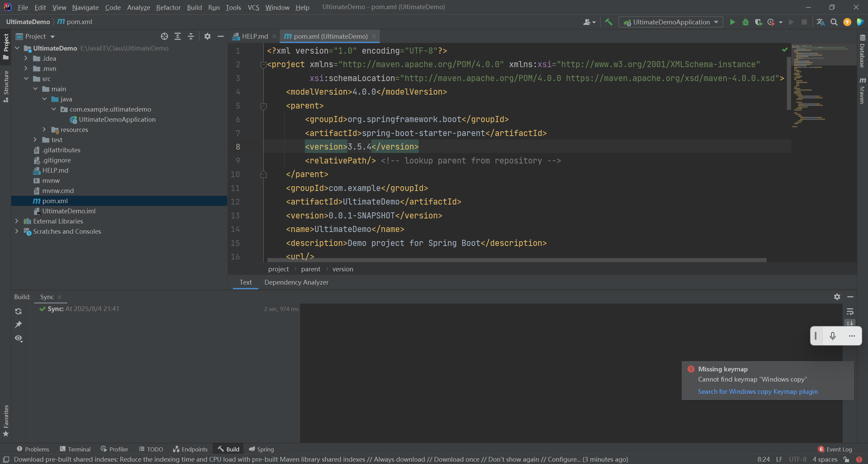Open Project panel settings gear
The image size is (868, 464).
(x=208, y=36)
